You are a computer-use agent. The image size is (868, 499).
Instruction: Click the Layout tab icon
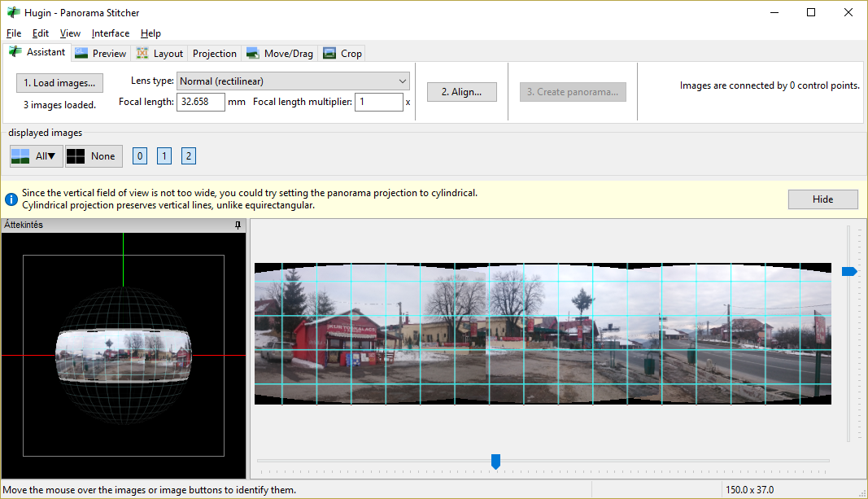tap(142, 54)
